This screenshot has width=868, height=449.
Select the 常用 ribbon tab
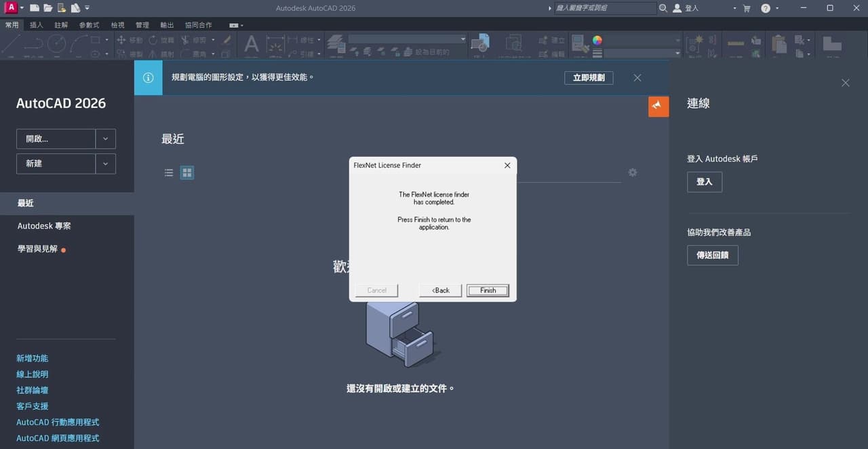click(x=13, y=25)
